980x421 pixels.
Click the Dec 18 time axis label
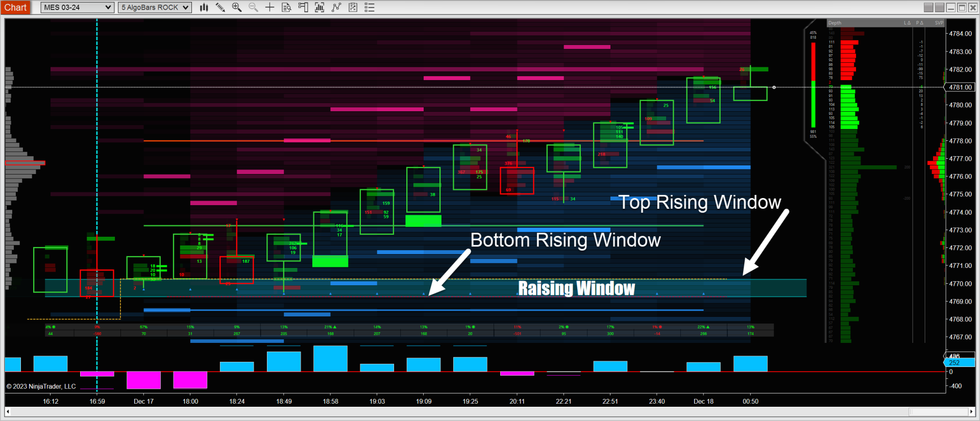703,402
